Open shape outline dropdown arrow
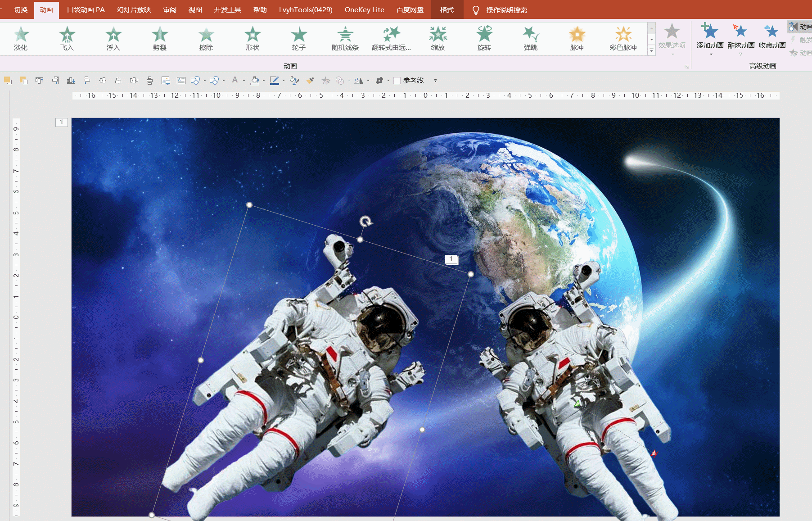Screen dimensions: 812x521 284,81
